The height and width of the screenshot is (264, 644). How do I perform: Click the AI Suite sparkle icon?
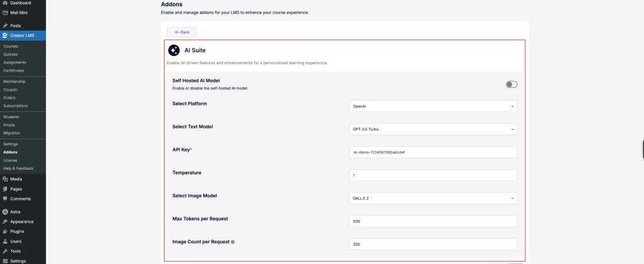coord(174,50)
